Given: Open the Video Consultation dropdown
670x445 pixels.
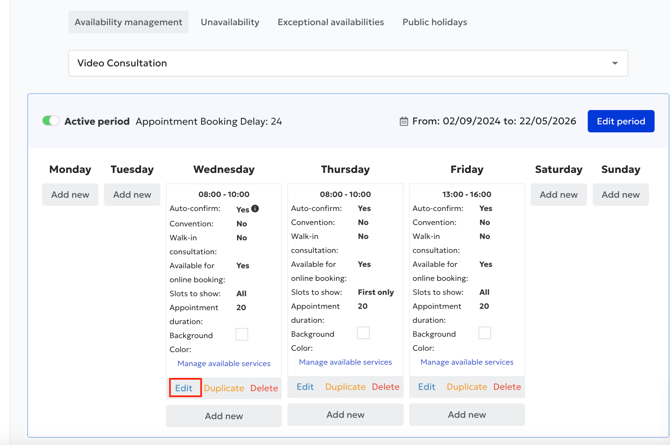Looking at the screenshot, I should [x=347, y=63].
